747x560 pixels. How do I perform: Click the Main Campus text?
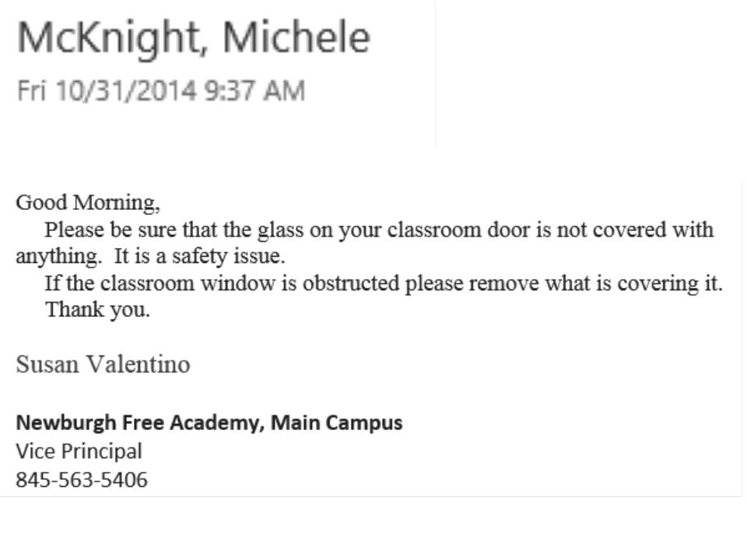tap(336, 423)
